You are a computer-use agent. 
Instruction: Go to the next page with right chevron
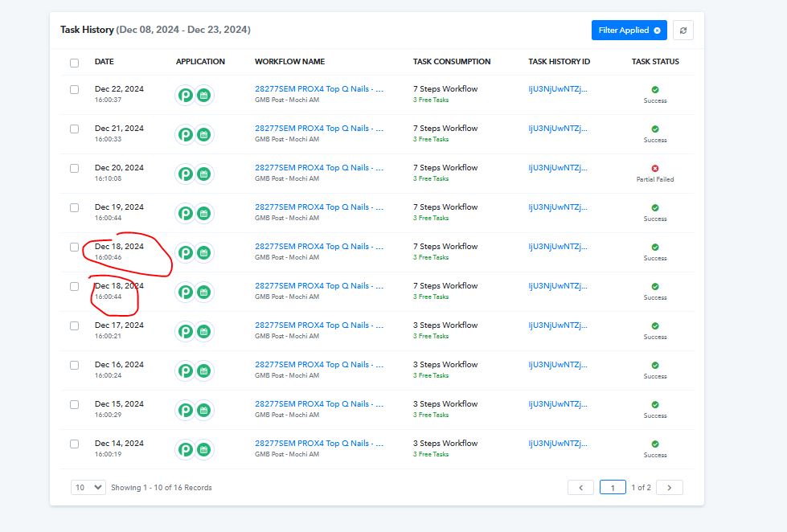[x=669, y=487]
